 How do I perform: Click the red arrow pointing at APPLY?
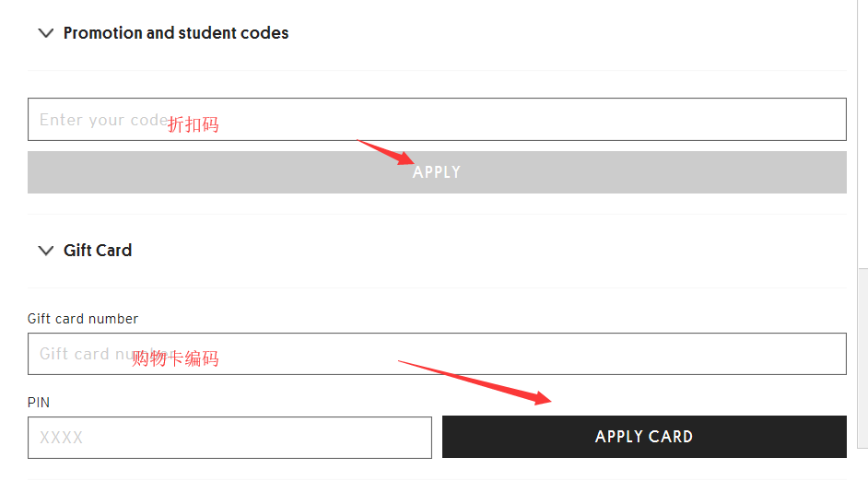pos(387,152)
